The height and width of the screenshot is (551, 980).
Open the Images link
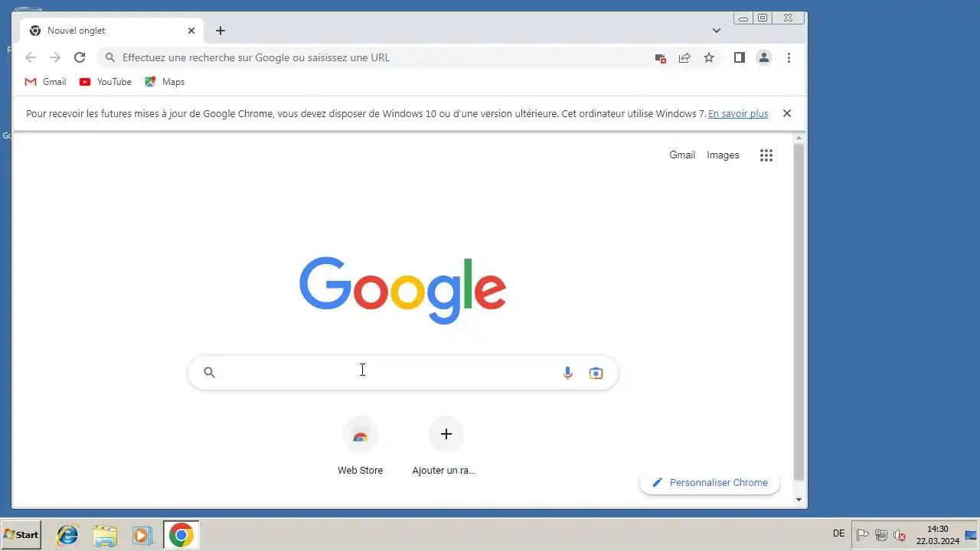click(723, 155)
